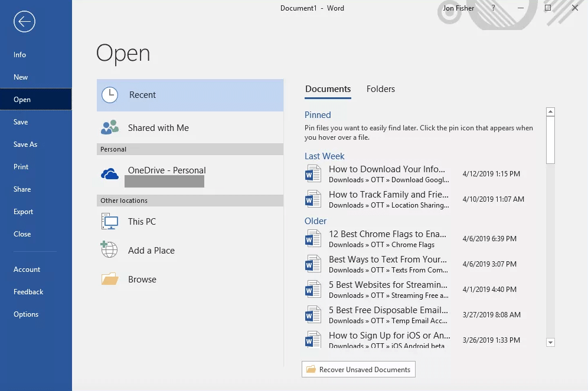Click the back arrow circle icon

24,22
